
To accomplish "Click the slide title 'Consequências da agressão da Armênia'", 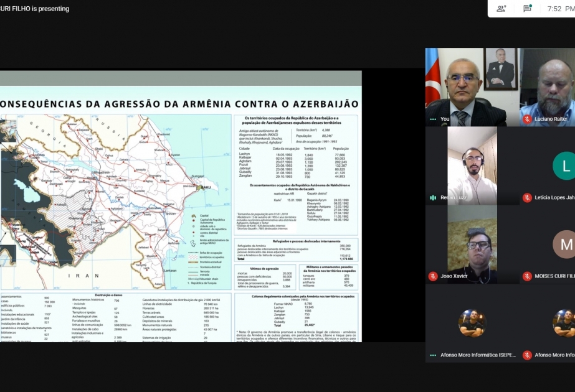I will click(x=179, y=104).
